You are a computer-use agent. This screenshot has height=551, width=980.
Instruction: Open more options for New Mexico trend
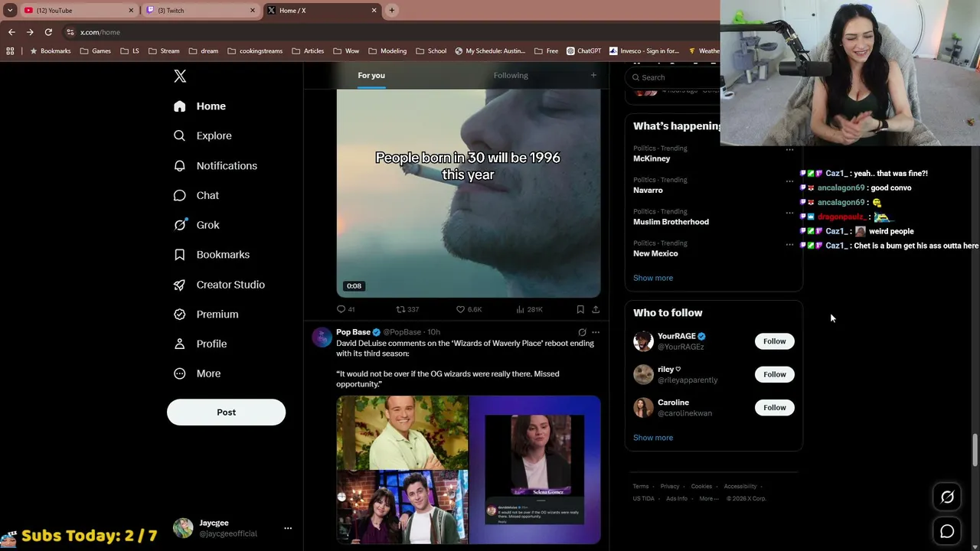(x=789, y=245)
